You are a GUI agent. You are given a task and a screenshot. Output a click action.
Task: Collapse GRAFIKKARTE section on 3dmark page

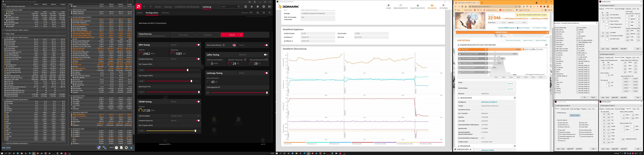coord(515,98)
